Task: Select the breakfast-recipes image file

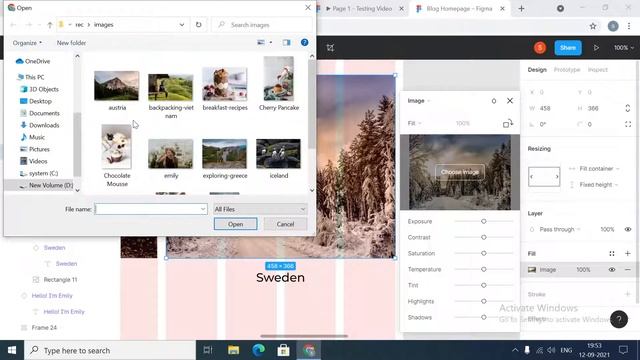Action: click(224, 84)
